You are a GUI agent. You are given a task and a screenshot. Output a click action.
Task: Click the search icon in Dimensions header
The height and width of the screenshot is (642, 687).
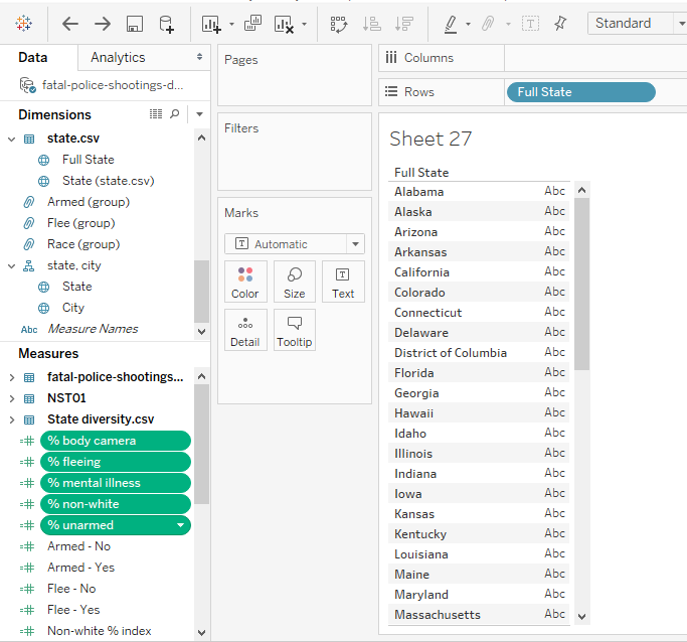click(174, 114)
